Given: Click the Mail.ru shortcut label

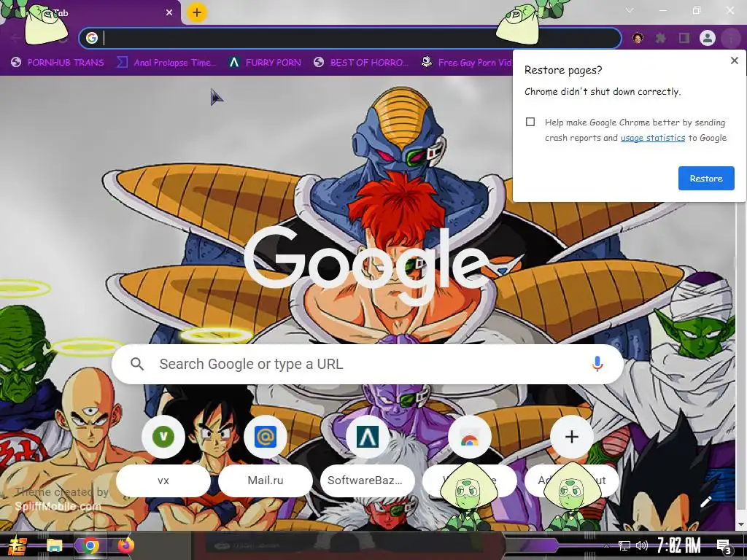Looking at the screenshot, I should pyautogui.click(x=266, y=481).
